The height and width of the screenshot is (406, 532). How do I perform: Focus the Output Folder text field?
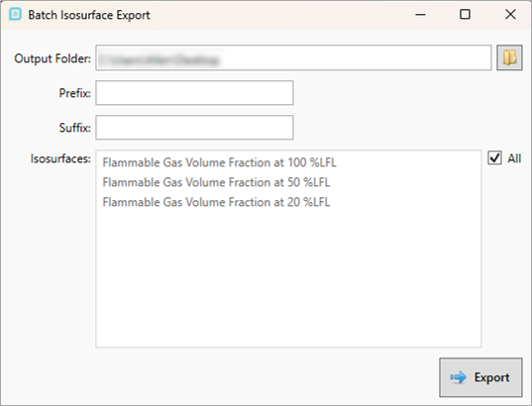pyautogui.click(x=293, y=57)
